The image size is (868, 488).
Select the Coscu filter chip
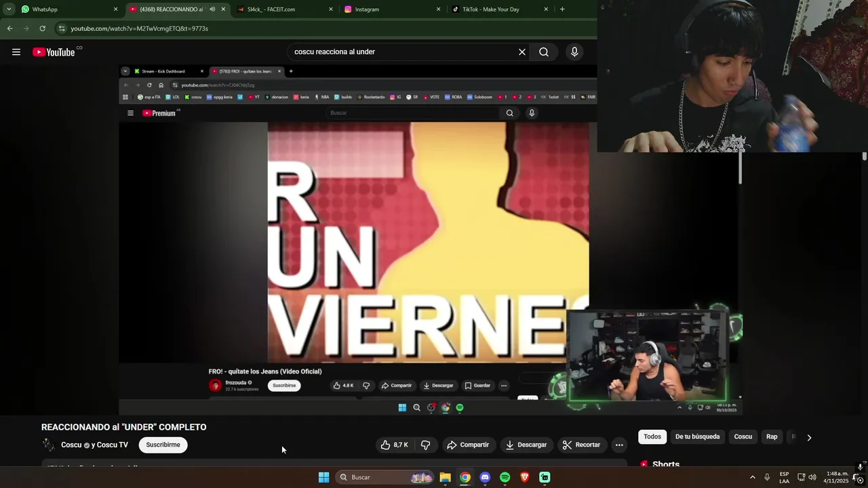[x=743, y=436]
